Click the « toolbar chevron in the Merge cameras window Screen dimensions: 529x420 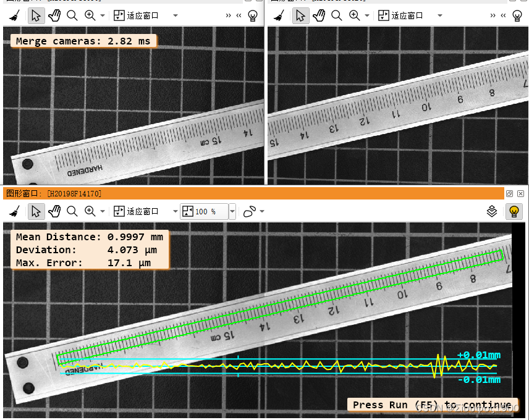239,15
